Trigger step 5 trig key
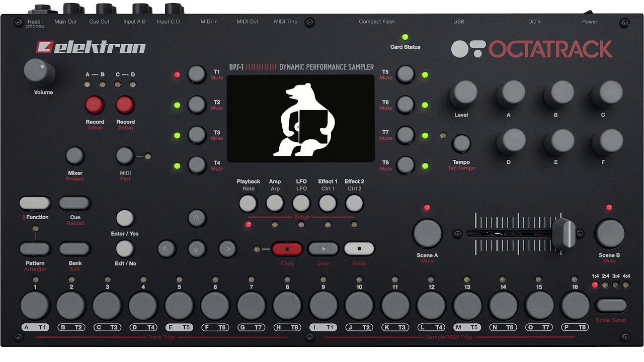Viewport: 644px width, 362px height. pos(179,306)
